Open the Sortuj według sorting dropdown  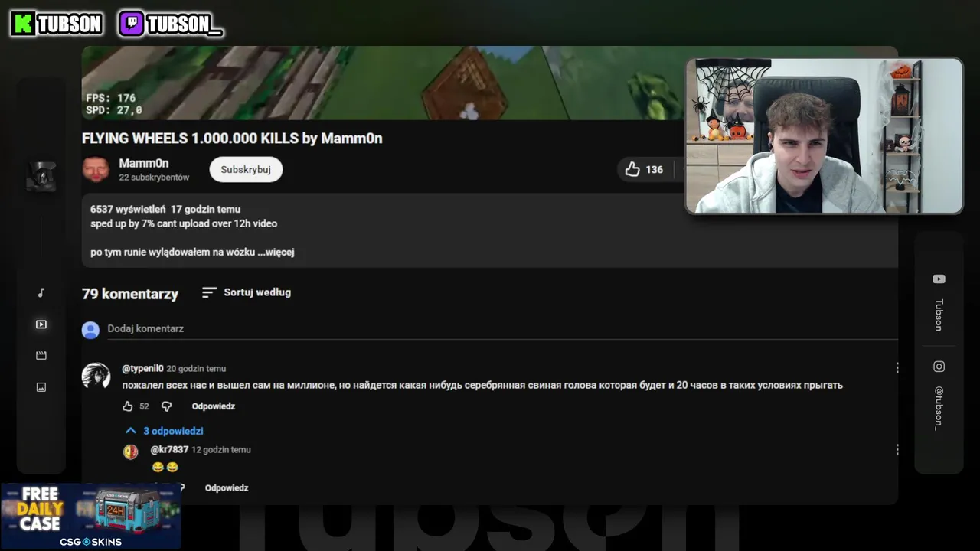[246, 292]
